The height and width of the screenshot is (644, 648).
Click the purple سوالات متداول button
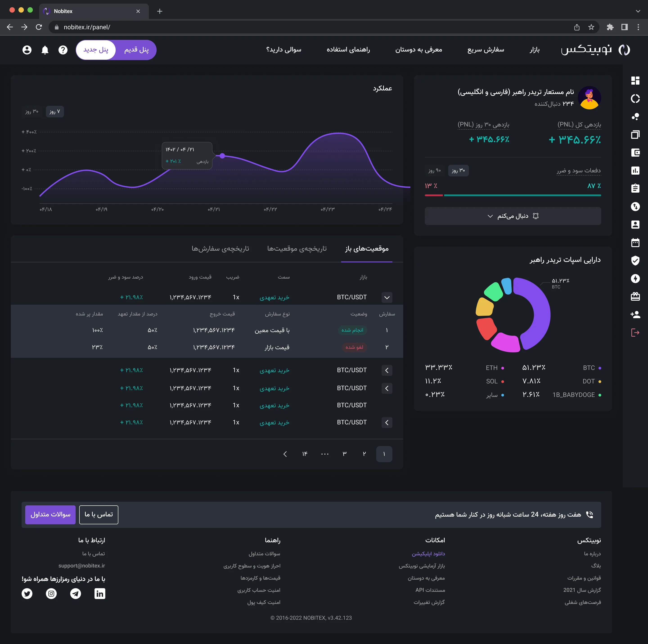pos(50,515)
